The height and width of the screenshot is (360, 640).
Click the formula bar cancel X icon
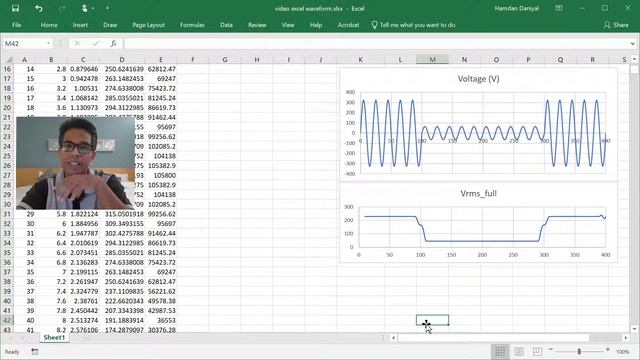tap(77, 43)
